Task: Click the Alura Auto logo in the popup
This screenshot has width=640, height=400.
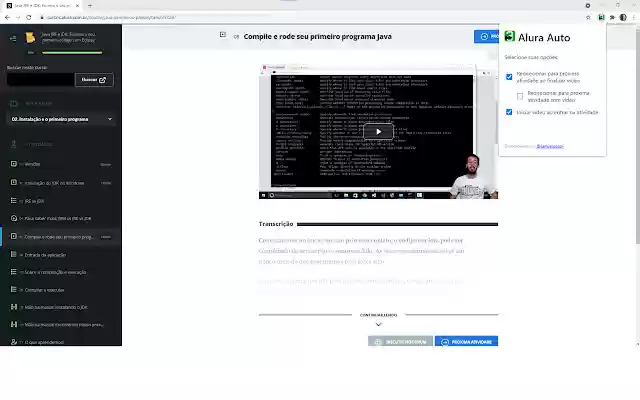Action: coord(509,36)
